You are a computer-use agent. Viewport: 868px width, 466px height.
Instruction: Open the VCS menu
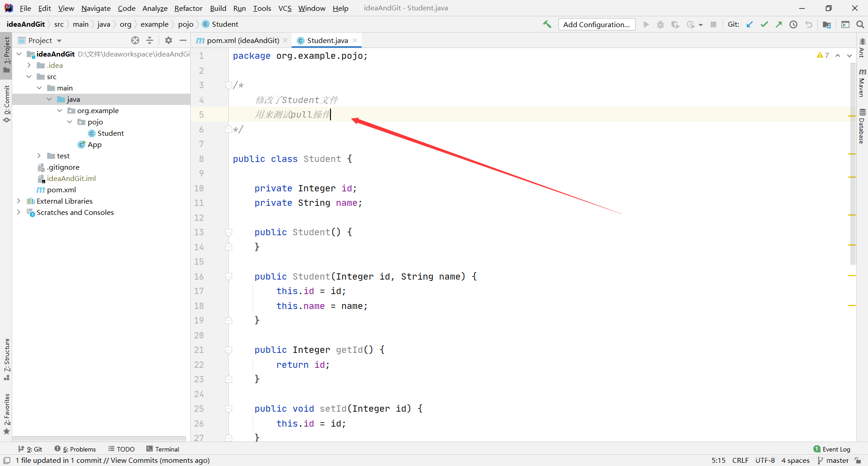coord(285,8)
